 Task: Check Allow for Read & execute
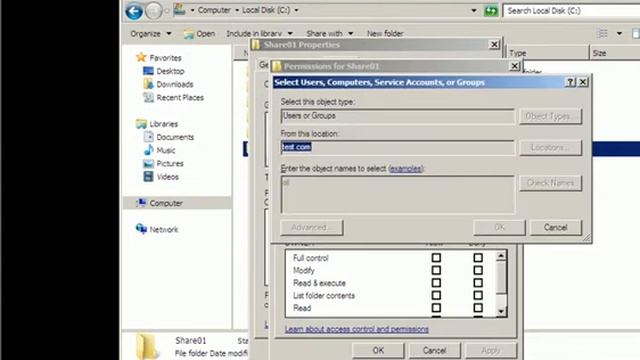click(x=436, y=283)
